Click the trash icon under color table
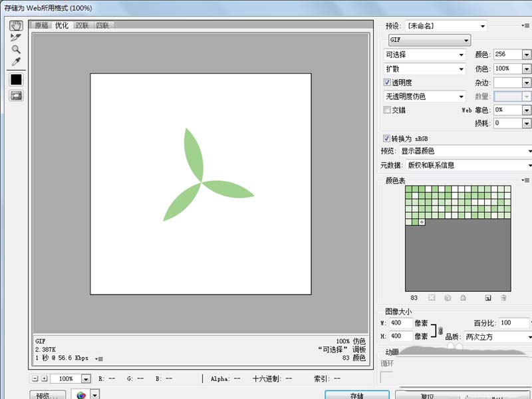The height and width of the screenshot is (399, 532). point(503,298)
